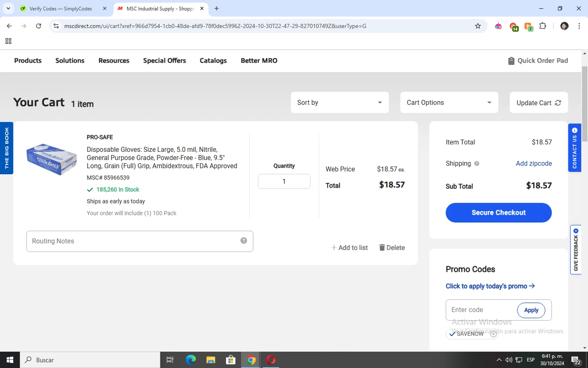Open Task View on taskbar

tap(170, 360)
